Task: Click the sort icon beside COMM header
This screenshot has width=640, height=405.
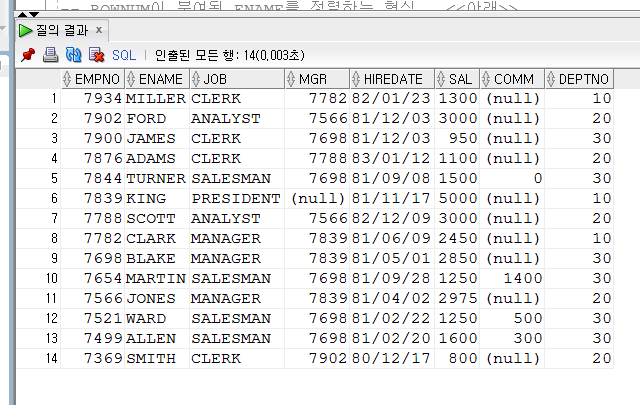Action: (x=486, y=79)
